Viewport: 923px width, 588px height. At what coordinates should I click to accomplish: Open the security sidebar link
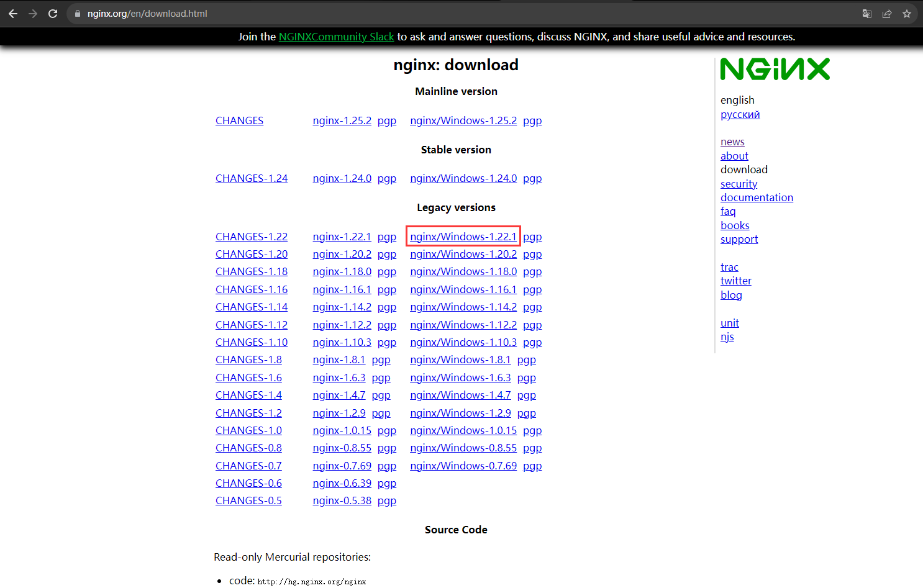pyautogui.click(x=739, y=184)
